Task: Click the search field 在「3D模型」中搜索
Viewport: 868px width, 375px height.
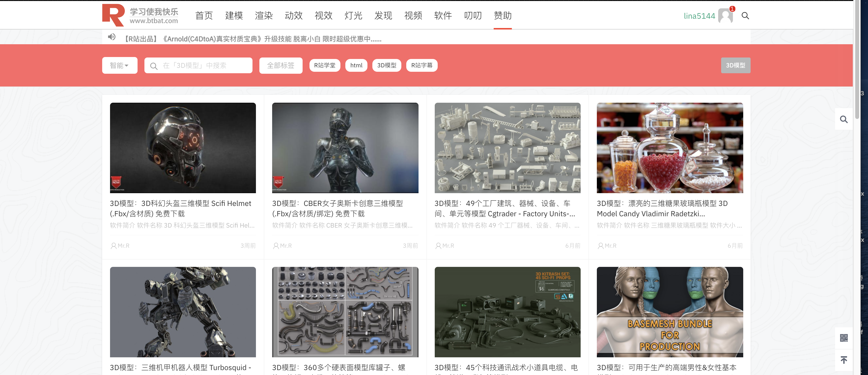Action: [x=198, y=65]
